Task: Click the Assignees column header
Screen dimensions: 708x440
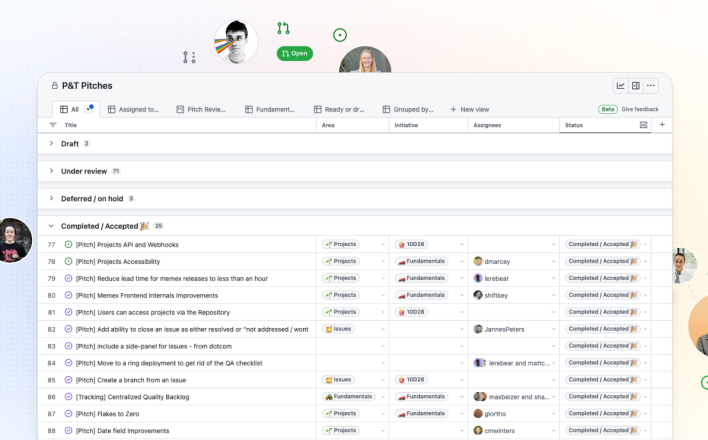Action: (x=487, y=125)
